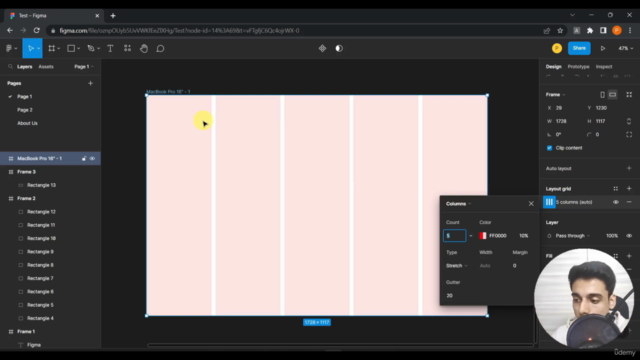Screen dimensions: 640x360
Task: Click the red grid color swatch
Action: pos(483,236)
